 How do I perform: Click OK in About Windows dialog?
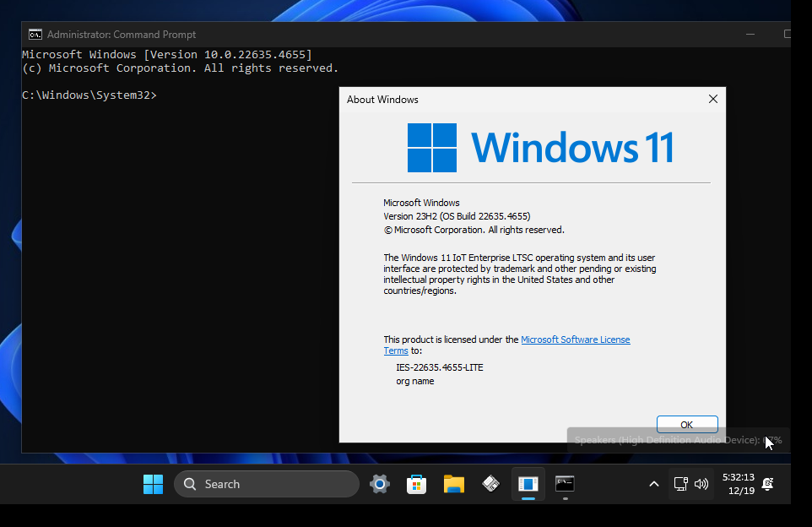pyautogui.click(x=687, y=425)
